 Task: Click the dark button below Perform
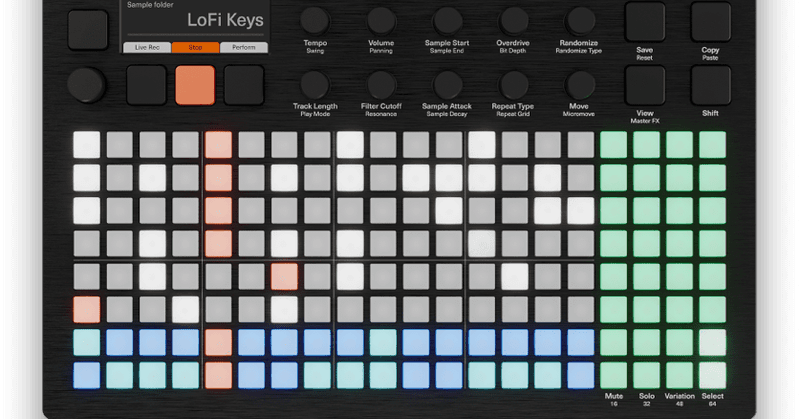click(244, 85)
